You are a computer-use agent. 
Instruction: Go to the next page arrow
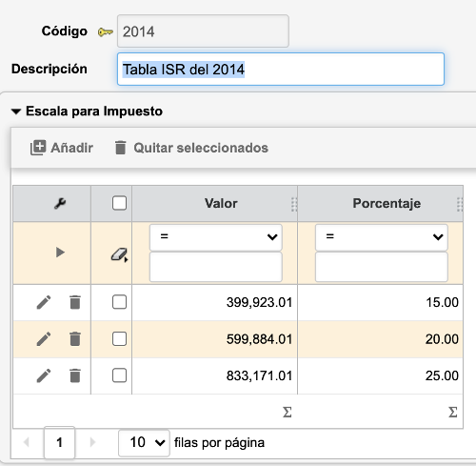92,442
